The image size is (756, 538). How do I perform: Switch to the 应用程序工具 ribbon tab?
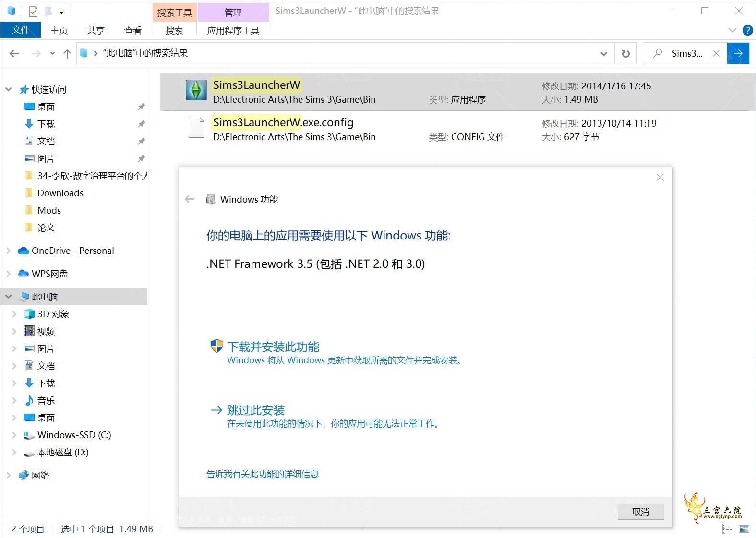[233, 30]
